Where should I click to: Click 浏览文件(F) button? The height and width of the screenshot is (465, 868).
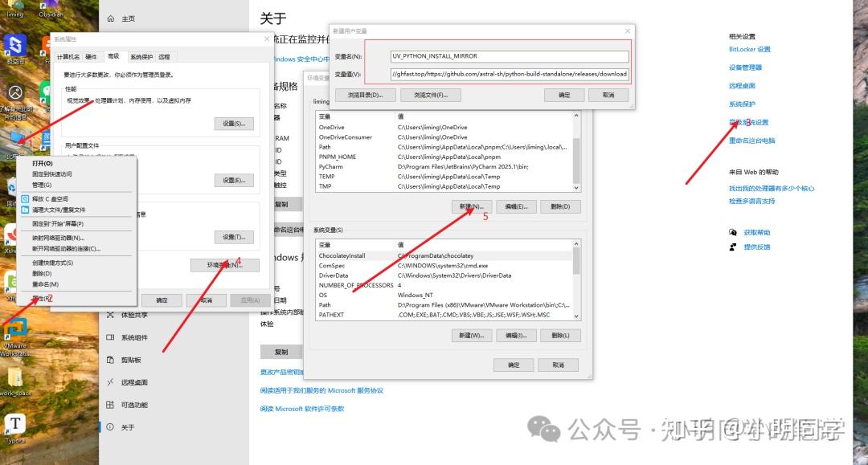coord(431,95)
